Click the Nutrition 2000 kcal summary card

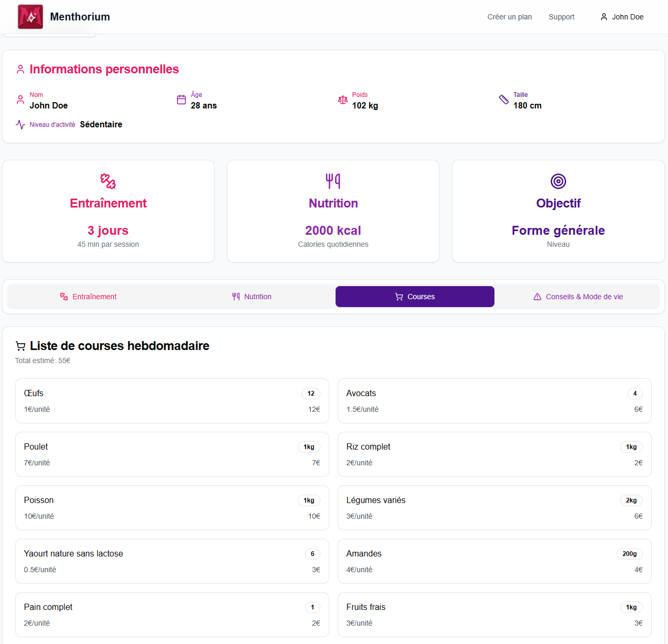click(333, 211)
